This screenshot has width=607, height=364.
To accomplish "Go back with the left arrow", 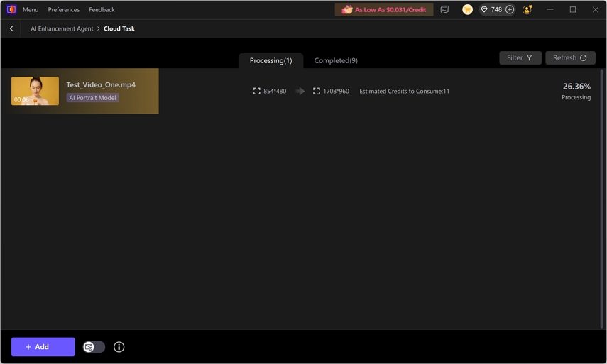I will click(x=11, y=28).
